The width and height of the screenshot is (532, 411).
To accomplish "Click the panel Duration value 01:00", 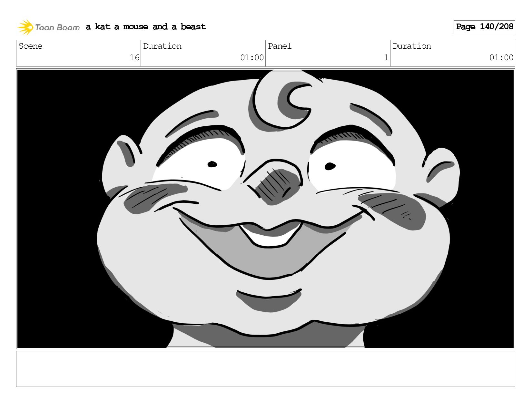I will pyautogui.click(x=501, y=58).
